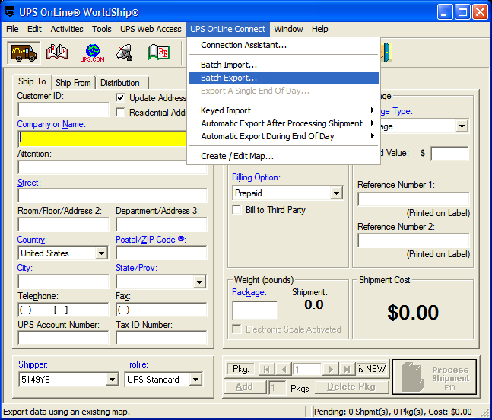The height and width of the screenshot is (420, 492).
Task: Click the green book toolbar icon
Action: [x=159, y=53]
